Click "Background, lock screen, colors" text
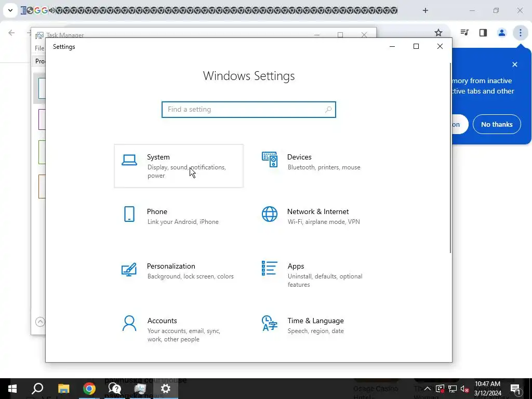This screenshot has width=532, height=399. click(x=190, y=276)
